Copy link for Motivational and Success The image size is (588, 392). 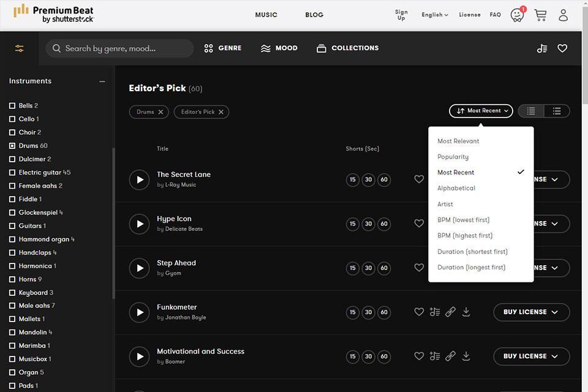pos(450,356)
